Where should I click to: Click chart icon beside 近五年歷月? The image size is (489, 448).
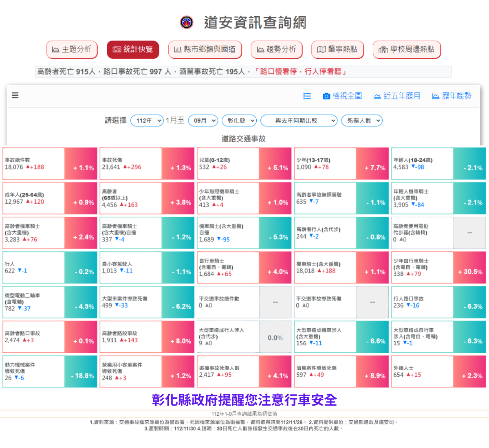(x=377, y=96)
